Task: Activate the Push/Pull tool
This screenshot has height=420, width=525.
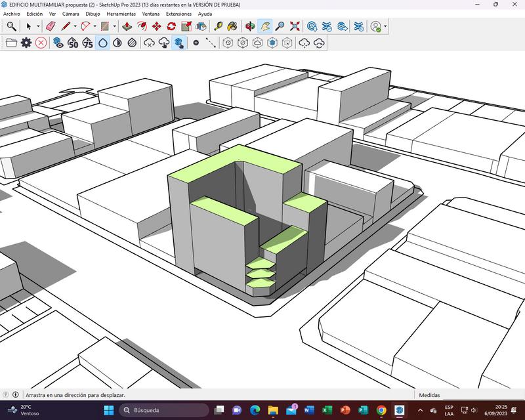Action: pos(127,26)
